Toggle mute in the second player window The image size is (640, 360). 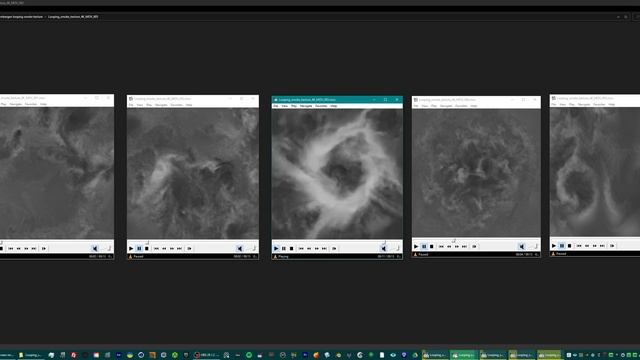pyautogui.click(x=240, y=248)
